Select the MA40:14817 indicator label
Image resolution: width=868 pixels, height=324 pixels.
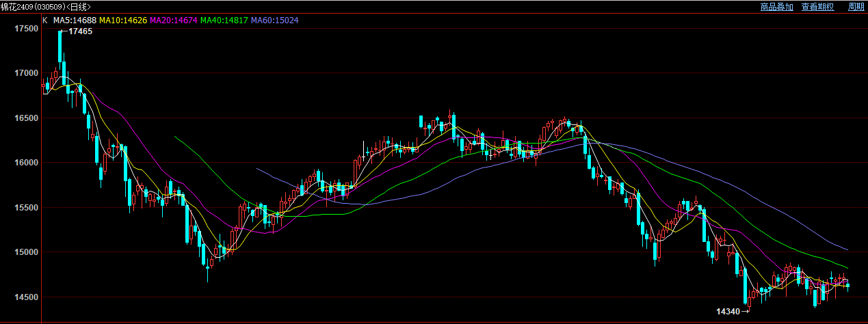tap(224, 21)
